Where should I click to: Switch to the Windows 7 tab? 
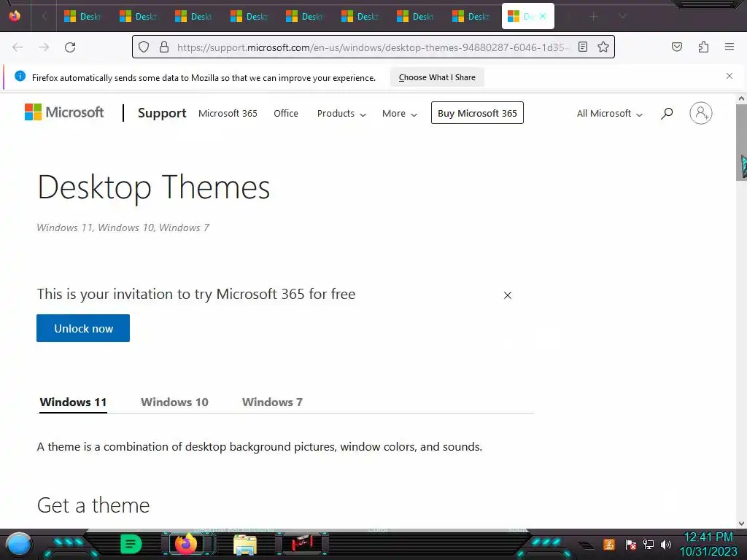(x=272, y=402)
